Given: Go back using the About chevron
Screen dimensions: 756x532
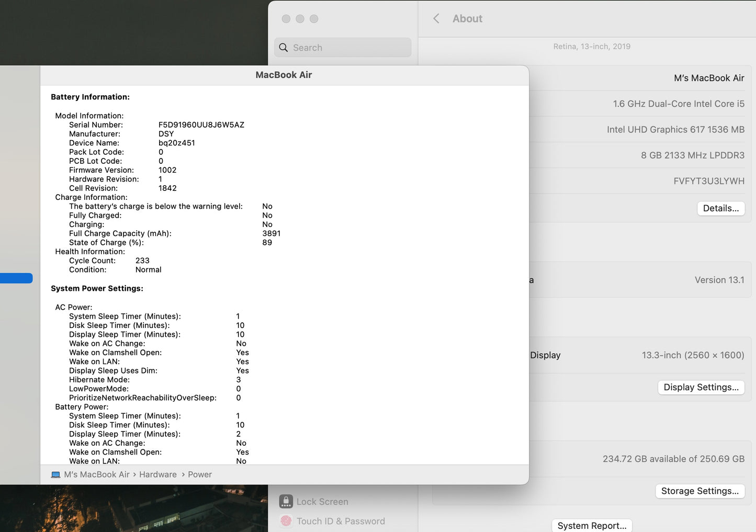Looking at the screenshot, I should (436, 19).
